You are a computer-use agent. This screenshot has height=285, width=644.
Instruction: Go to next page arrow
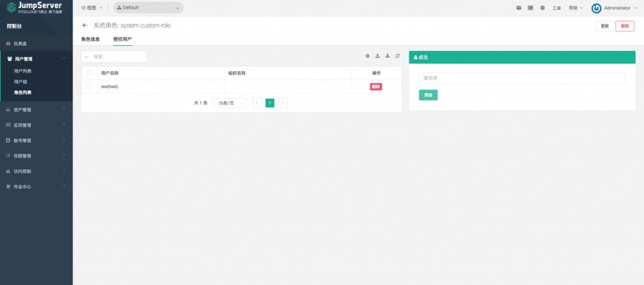[282, 103]
